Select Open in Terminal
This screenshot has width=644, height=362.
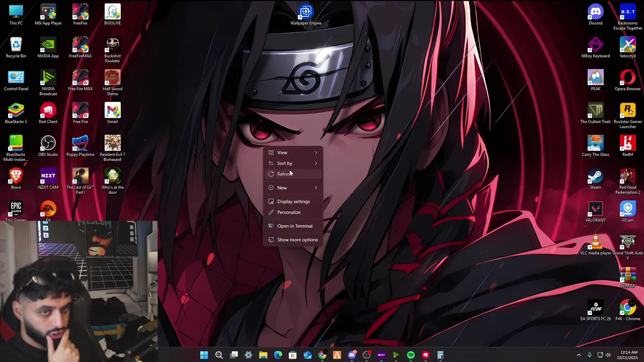293,226
